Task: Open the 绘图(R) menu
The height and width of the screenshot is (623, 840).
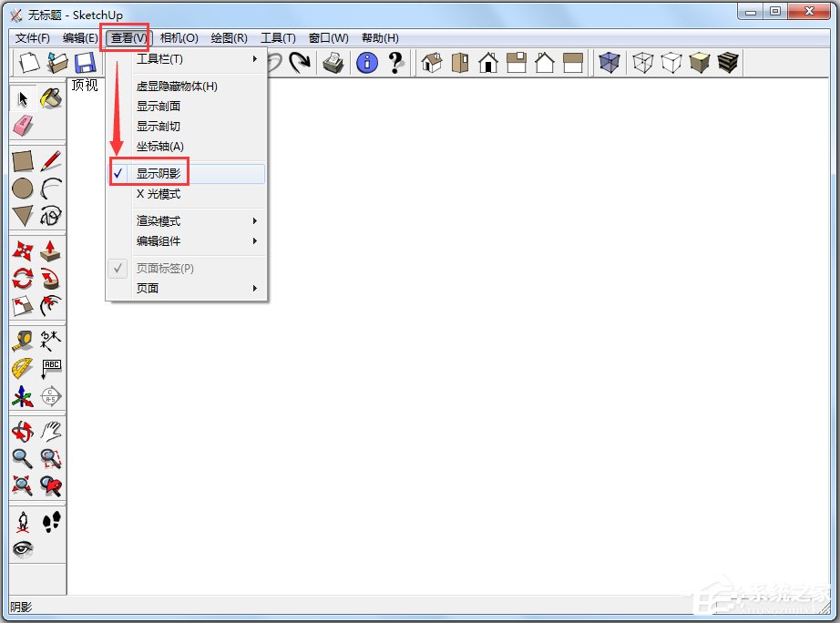Action: [230, 38]
